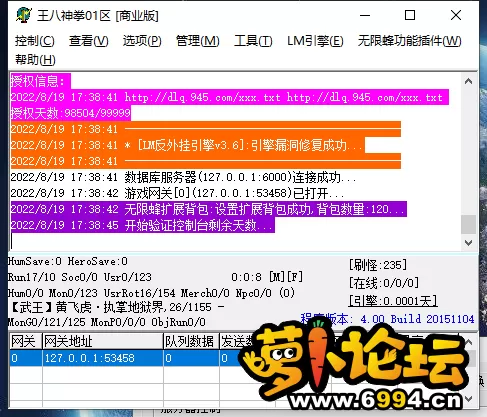The height and width of the screenshot is (417, 487).
Task: Click the 游戏网关[0] 已打开 log line
Action: [x=177, y=193]
